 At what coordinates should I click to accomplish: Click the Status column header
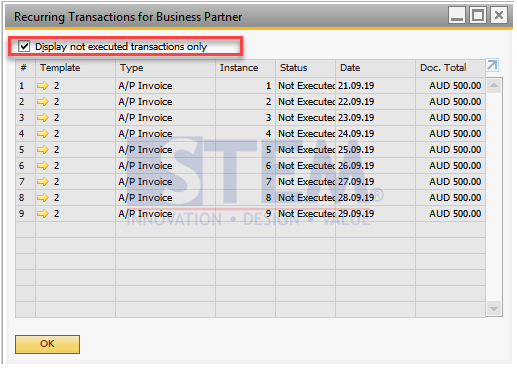pos(305,68)
